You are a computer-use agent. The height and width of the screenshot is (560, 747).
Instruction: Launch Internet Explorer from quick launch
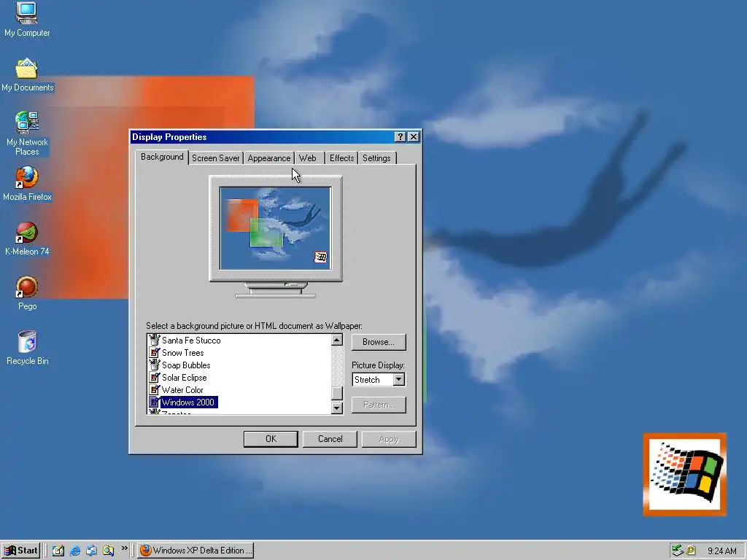[75, 551]
